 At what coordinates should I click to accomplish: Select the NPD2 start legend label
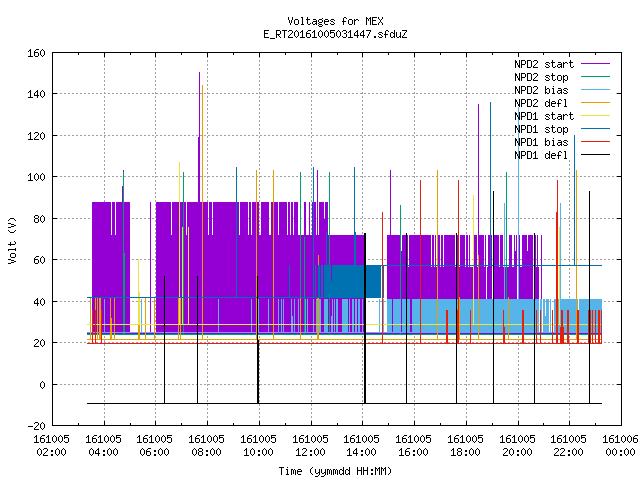click(544, 64)
